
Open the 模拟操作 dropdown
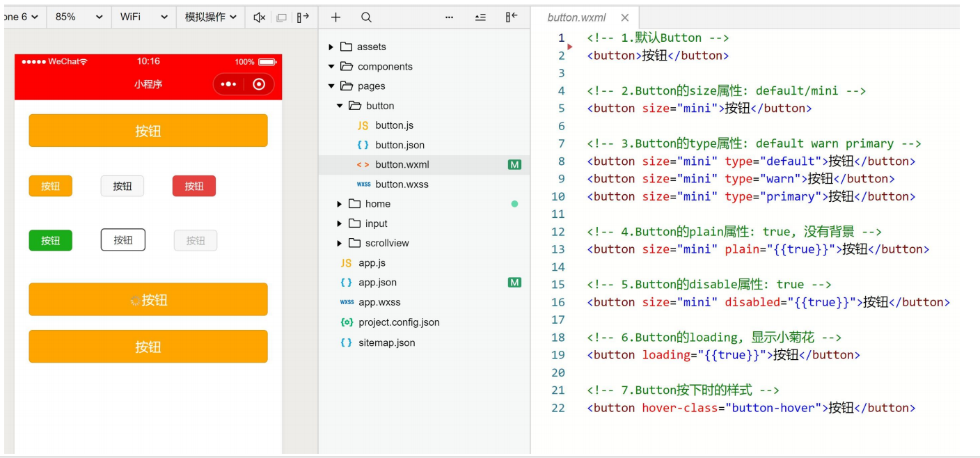pos(210,17)
